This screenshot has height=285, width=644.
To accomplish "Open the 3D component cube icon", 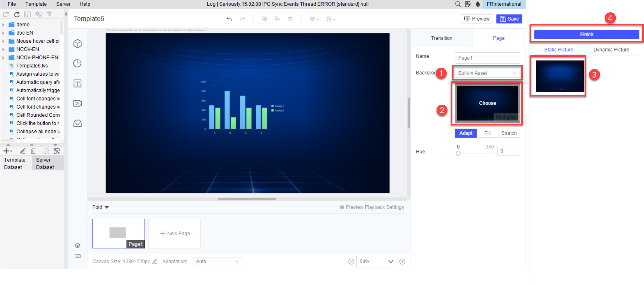I will coord(77,44).
